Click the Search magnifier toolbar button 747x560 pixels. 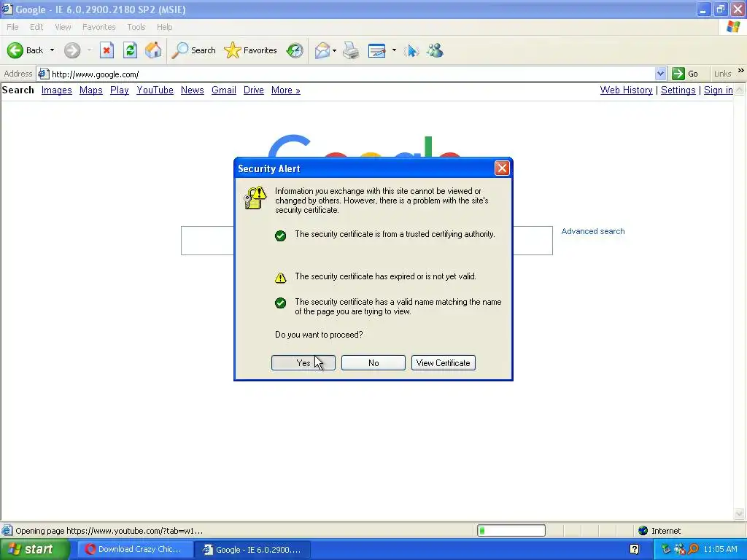(x=193, y=50)
